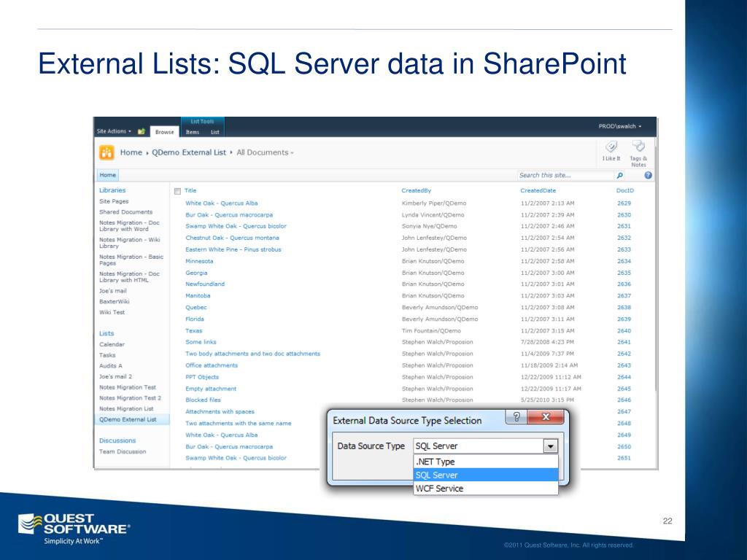
Task: Open the List ribbon tab
Action: [x=215, y=132]
